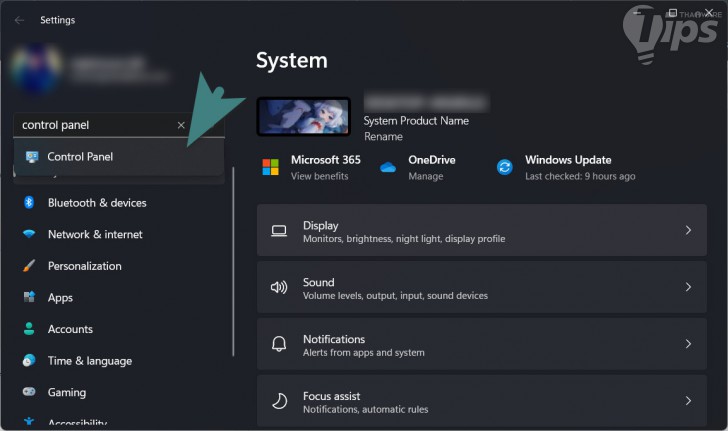
Task: Click the Accessibility icon at sidebar bottom
Action: pos(29,421)
